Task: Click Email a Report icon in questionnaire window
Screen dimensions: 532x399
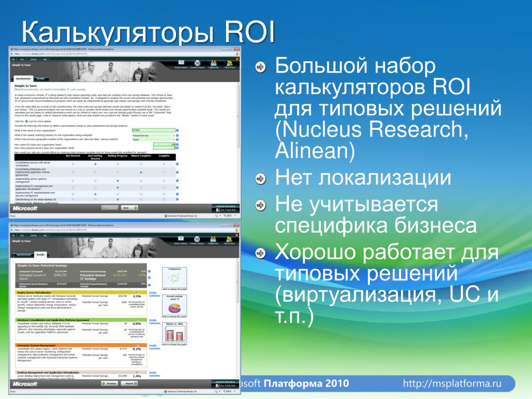Action: click(x=181, y=63)
